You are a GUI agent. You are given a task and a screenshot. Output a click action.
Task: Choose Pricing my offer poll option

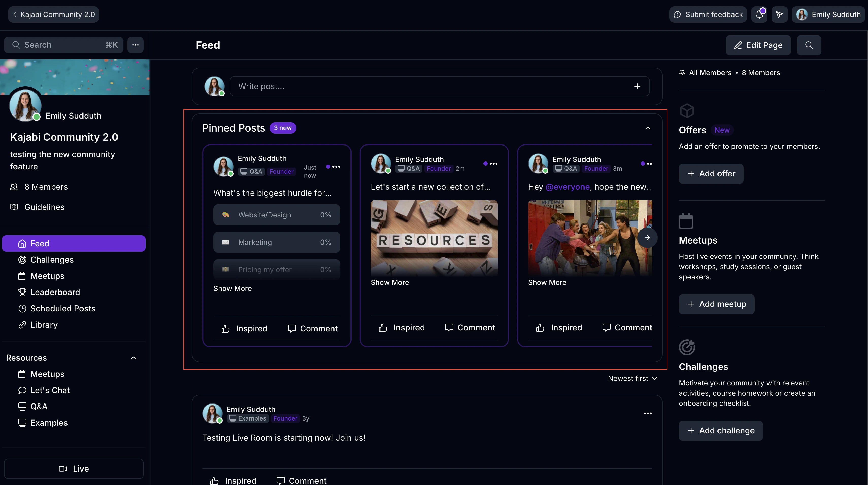click(x=277, y=269)
